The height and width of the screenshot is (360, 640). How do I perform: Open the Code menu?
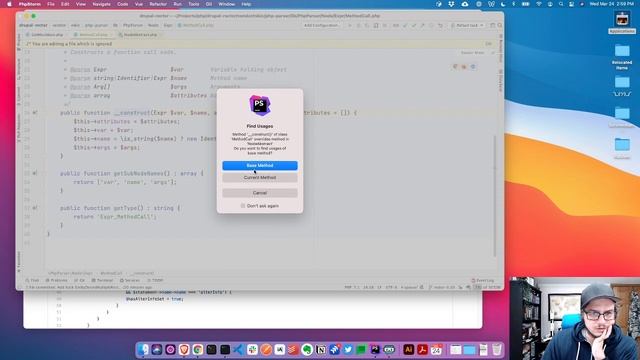click(x=122, y=4)
